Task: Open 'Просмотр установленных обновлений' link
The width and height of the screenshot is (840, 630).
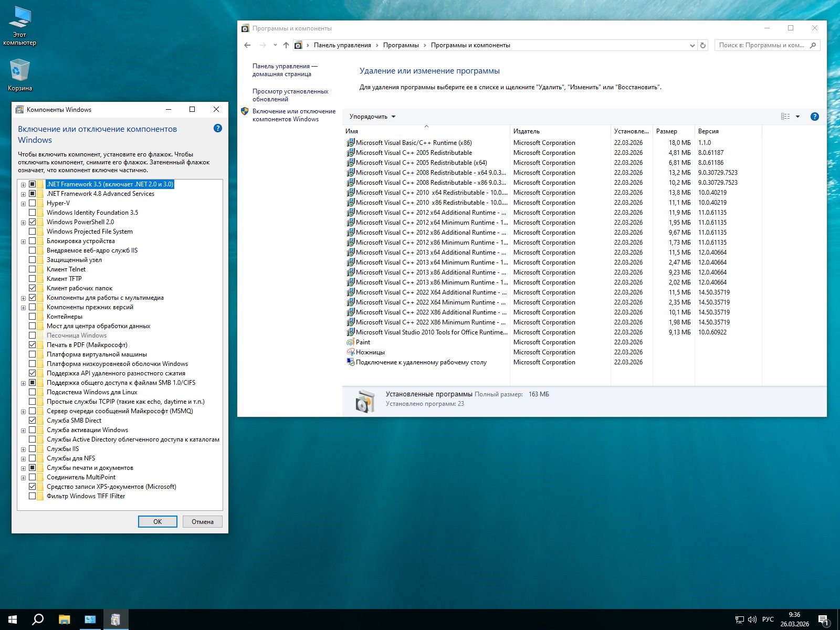Action: click(290, 95)
